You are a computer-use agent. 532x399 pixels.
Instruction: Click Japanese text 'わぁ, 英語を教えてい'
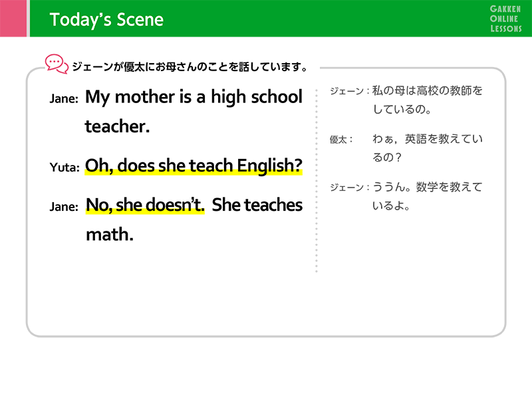coord(428,139)
